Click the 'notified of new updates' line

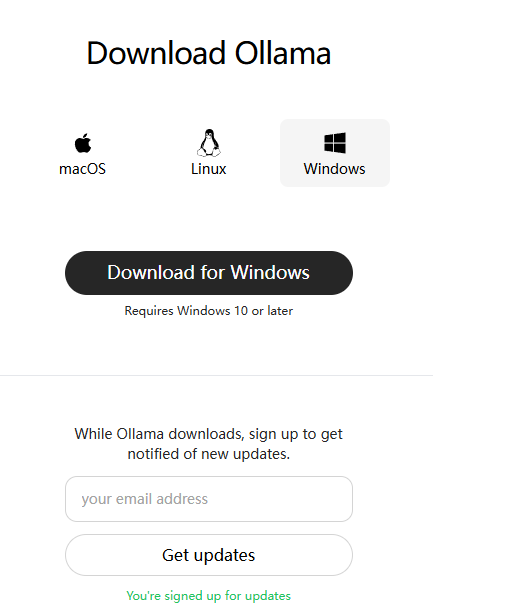209,454
